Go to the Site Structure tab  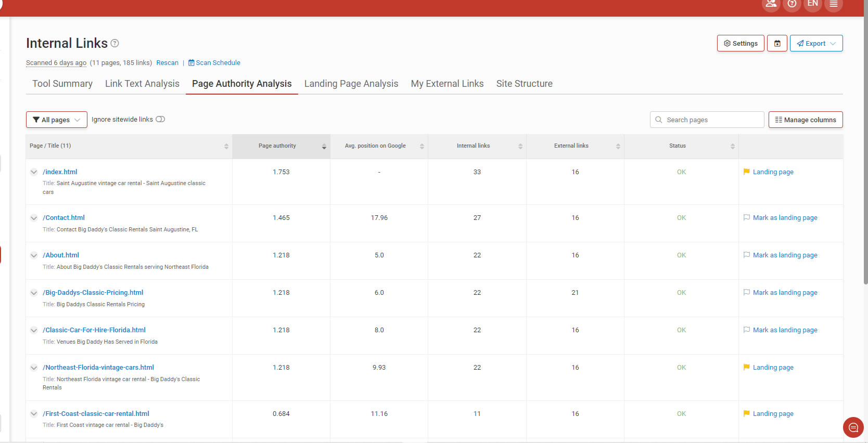tap(525, 84)
